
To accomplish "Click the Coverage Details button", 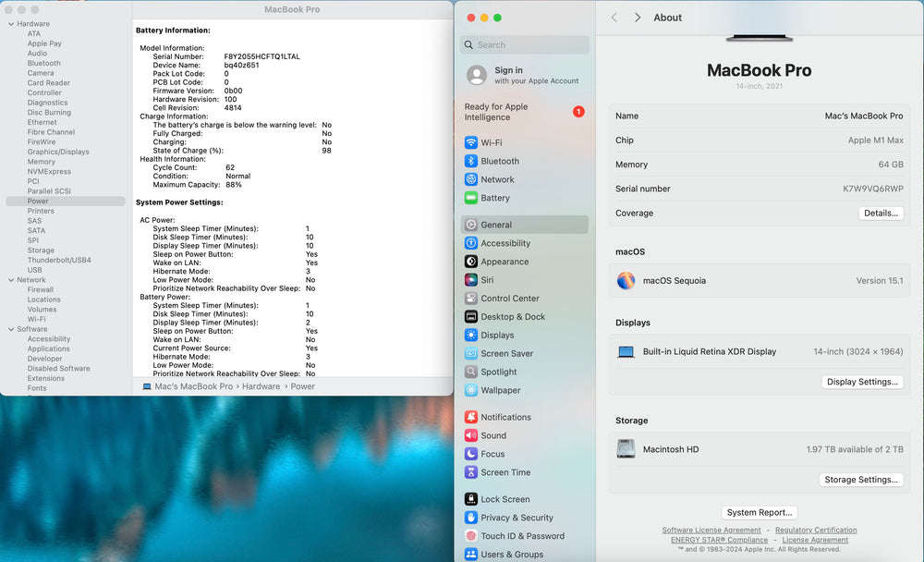I will pos(880,213).
